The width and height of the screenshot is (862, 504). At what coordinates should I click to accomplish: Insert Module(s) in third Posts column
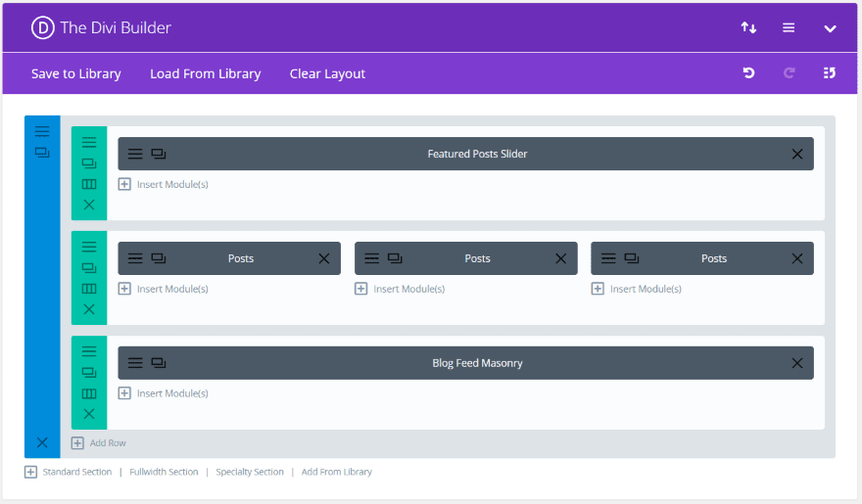pyautogui.click(x=637, y=289)
